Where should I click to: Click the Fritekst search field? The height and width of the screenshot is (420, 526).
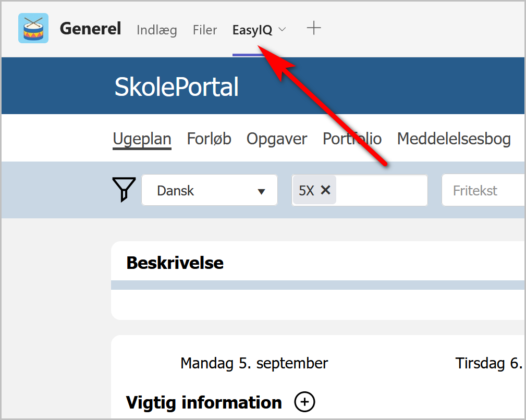point(483,190)
